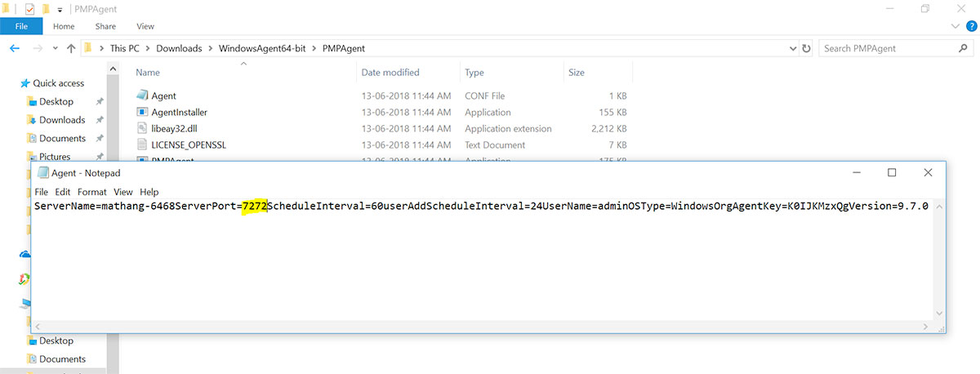Go back with the Explorer back arrow

[x=15, y=48]
